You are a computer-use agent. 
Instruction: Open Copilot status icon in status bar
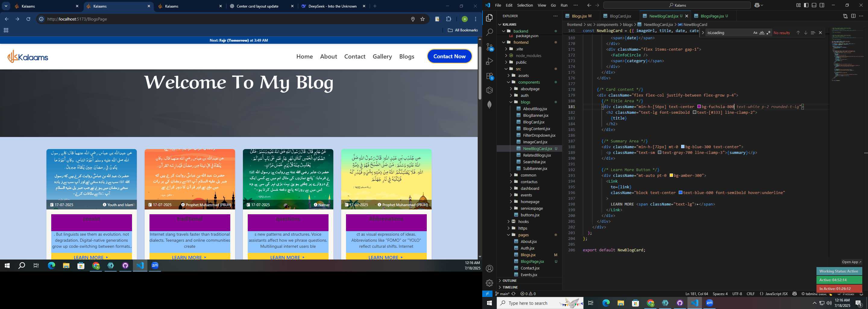tap(794, 294)
